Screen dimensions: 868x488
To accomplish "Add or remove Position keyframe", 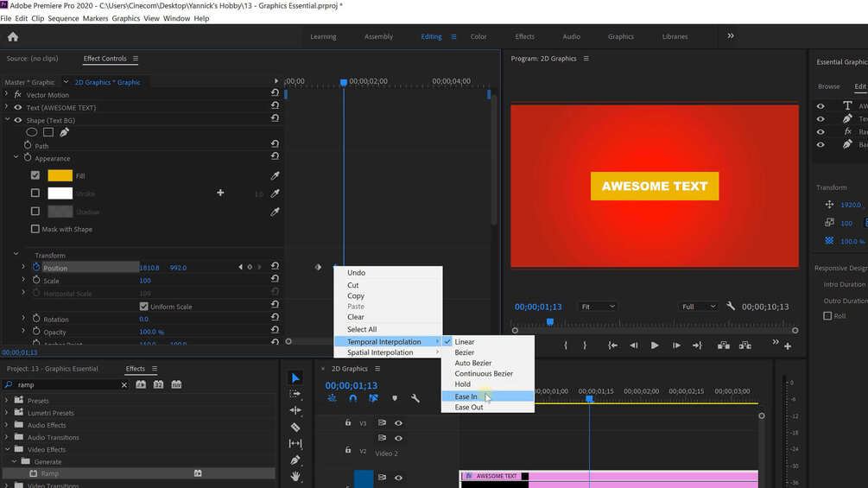I will point(250,267).
